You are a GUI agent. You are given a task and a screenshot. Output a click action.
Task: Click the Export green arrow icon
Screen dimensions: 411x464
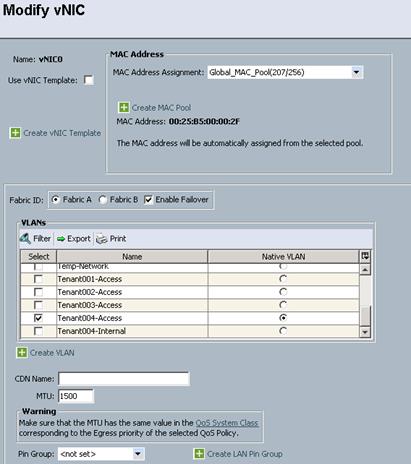61,239
